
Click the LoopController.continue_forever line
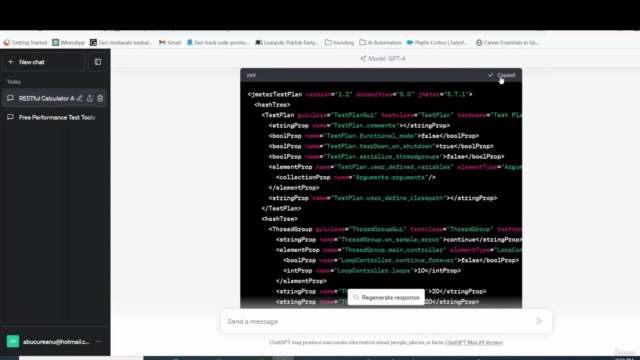[x=401, y=260]
